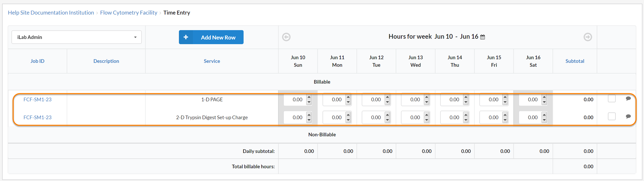Go to previous week using left arrow
The width and height of the screenshot is (644, 181).
coord(286,37)
